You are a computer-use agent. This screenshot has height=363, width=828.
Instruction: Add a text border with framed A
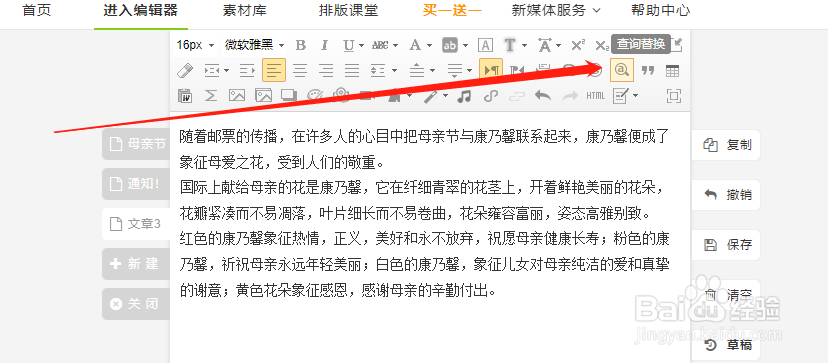(x=485, y=45)
